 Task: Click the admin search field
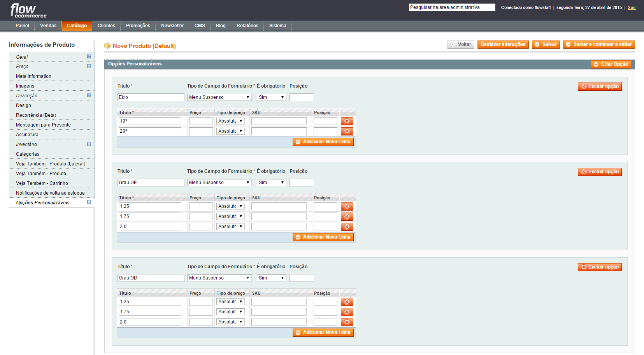(x=452, y=7)
